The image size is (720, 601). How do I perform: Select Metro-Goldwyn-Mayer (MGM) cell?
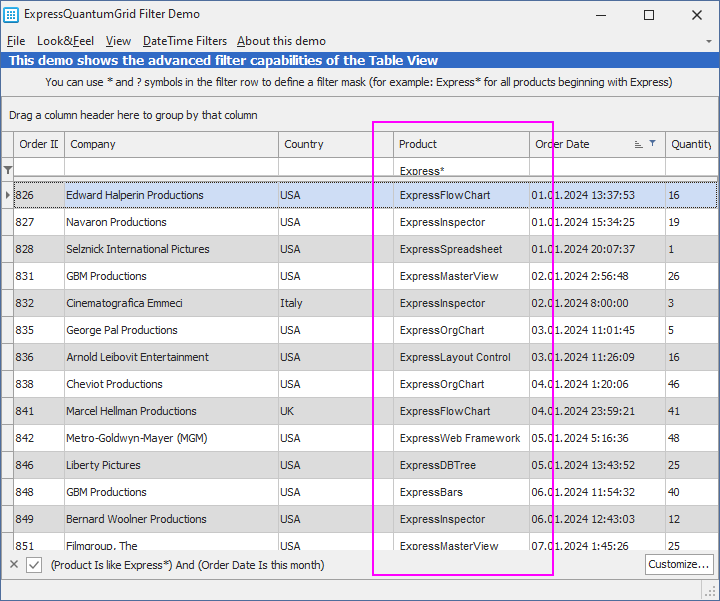point(171,438)
